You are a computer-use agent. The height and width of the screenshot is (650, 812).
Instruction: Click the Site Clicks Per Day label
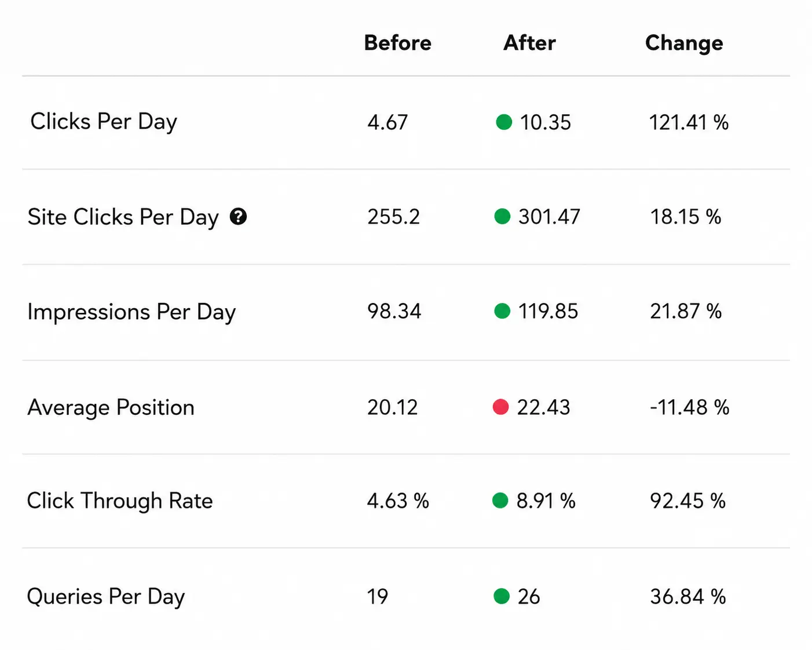[123, 218]
